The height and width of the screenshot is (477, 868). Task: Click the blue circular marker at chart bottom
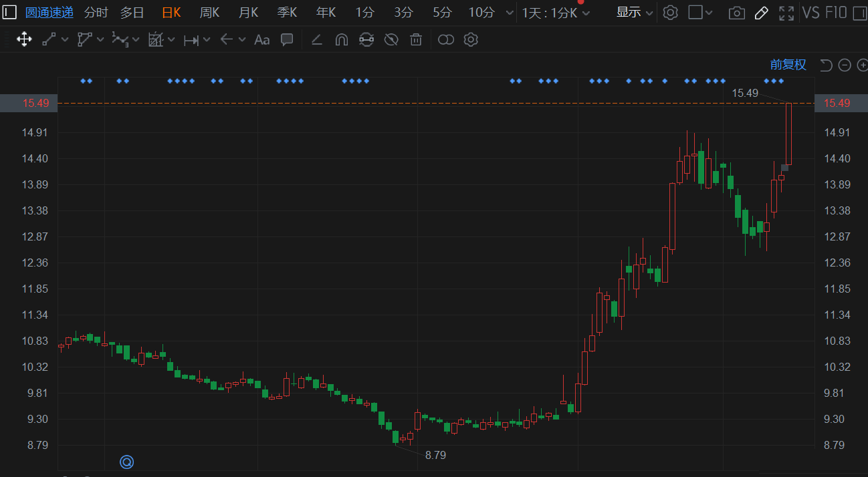pos(127,462)
